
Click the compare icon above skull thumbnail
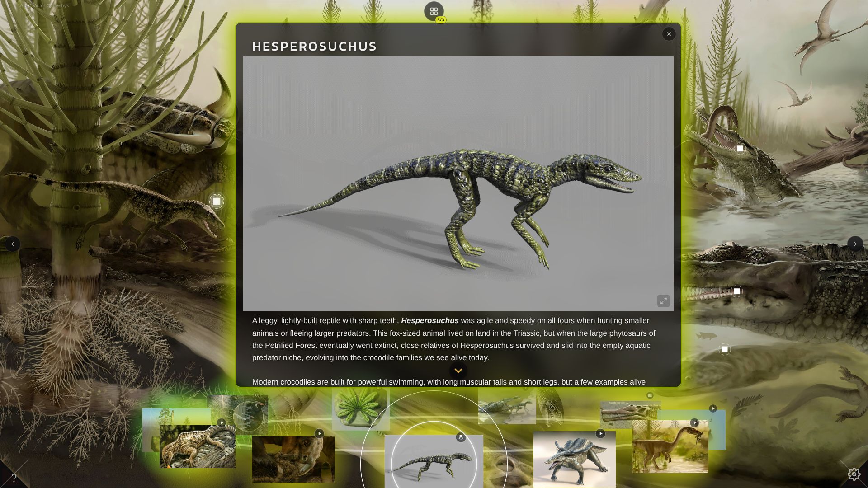click(x=650, y=395)
